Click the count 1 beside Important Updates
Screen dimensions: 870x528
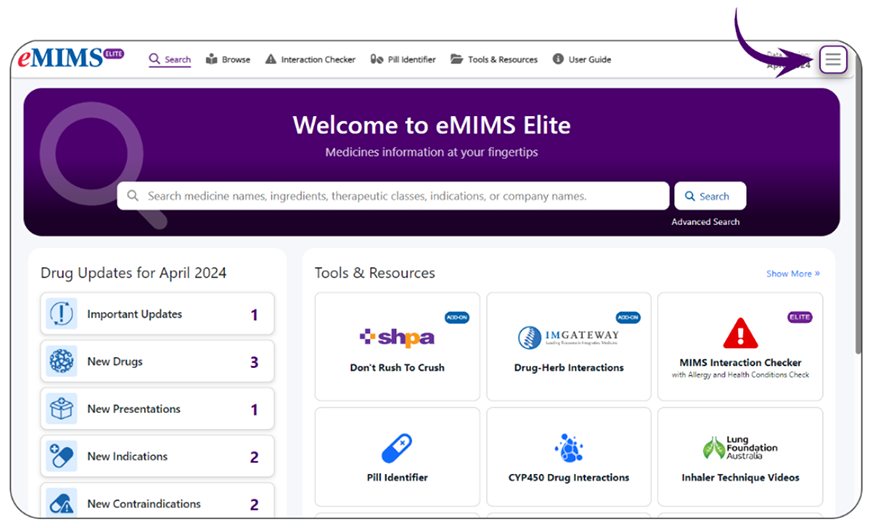pyautogui.click(x=254, y=315)
